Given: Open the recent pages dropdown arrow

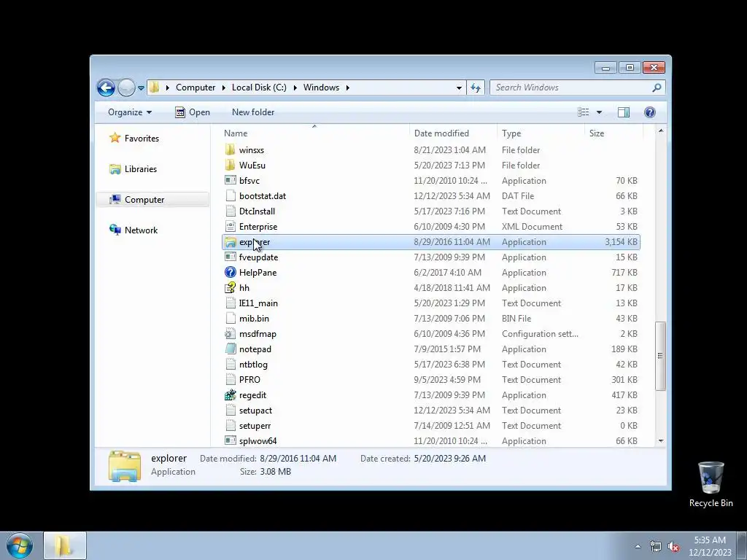Looking at the screenshot, I should tap(141, 88).
